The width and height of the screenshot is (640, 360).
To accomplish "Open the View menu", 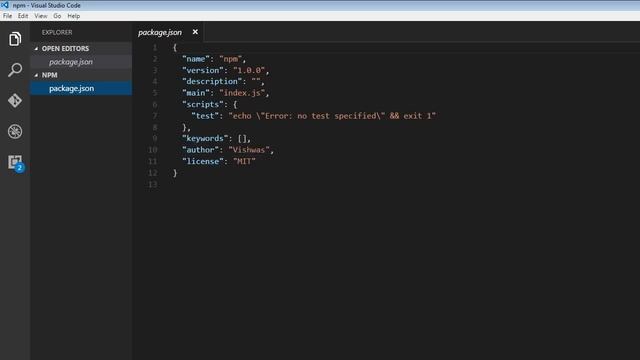I will (40, 16).
